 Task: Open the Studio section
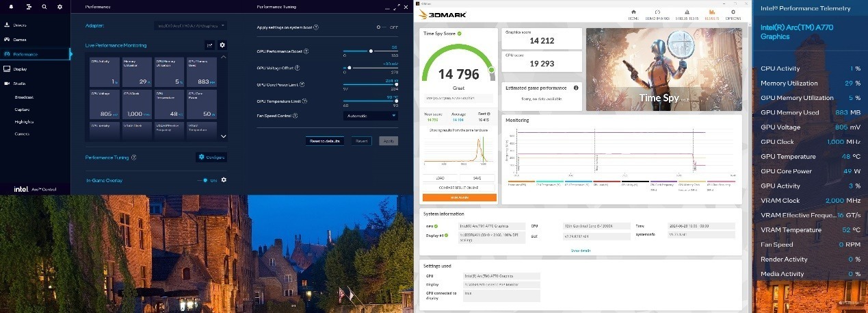[35, 84]
